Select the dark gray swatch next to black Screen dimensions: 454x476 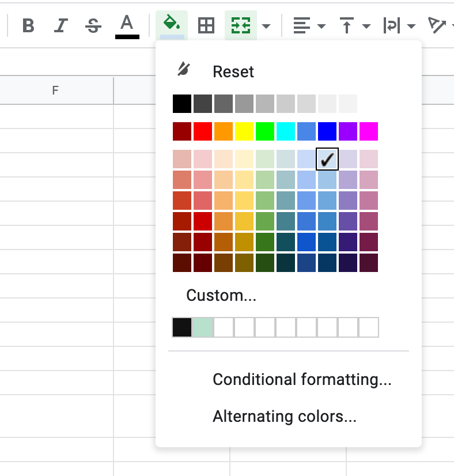(x=203, y=104)
